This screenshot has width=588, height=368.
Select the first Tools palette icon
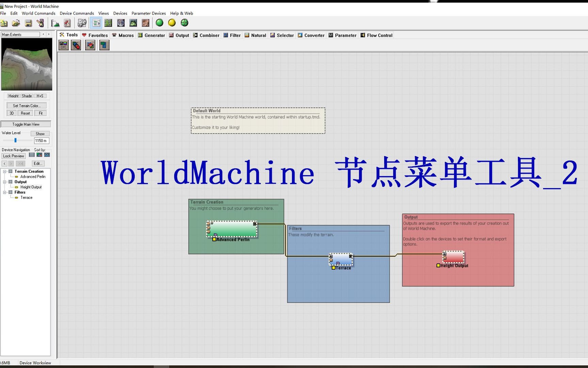(x=64, y=45)
